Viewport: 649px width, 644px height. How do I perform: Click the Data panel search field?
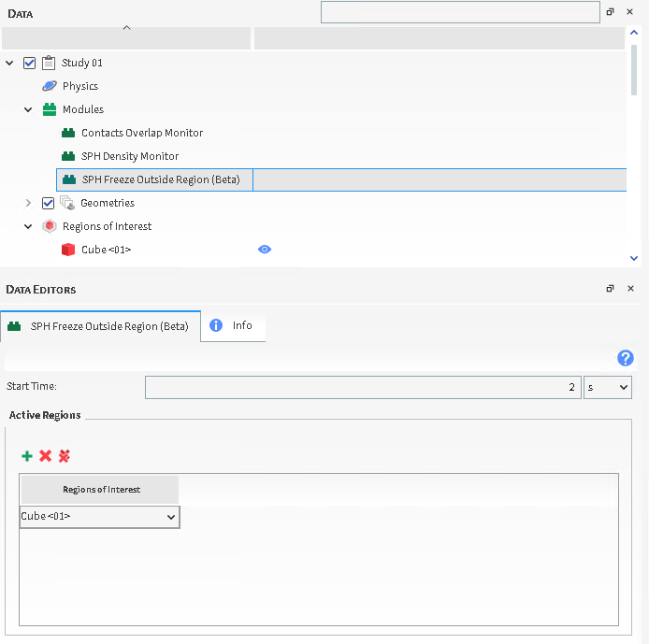(459, 12)
